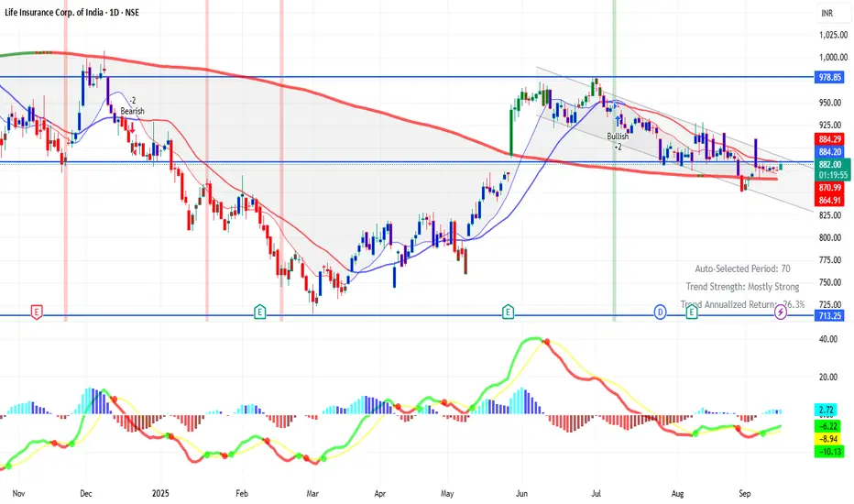Click the Jun label on time axis

tap(521, 494)
